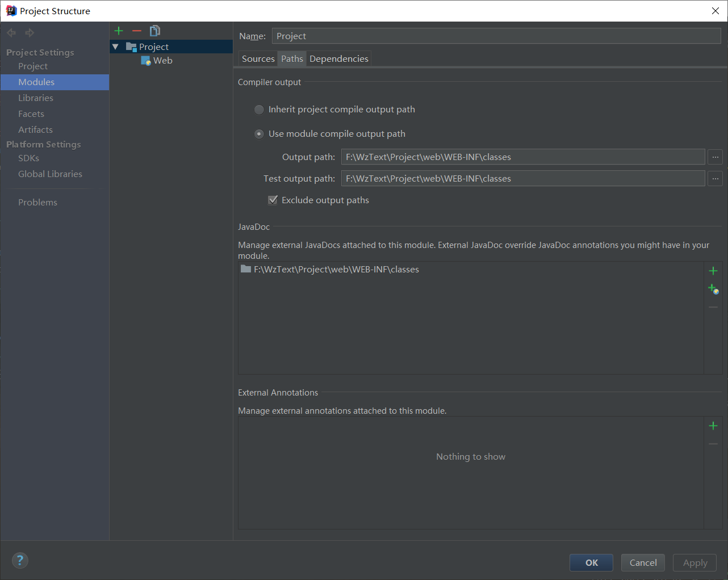Click the IntelliJ icon in the title bar

pos(11,11)
